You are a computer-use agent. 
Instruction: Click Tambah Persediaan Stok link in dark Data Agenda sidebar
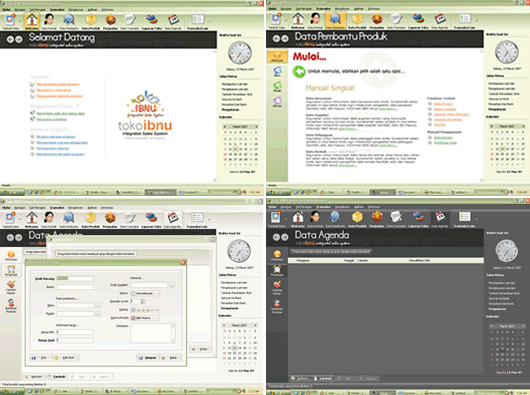pos(504,293)
